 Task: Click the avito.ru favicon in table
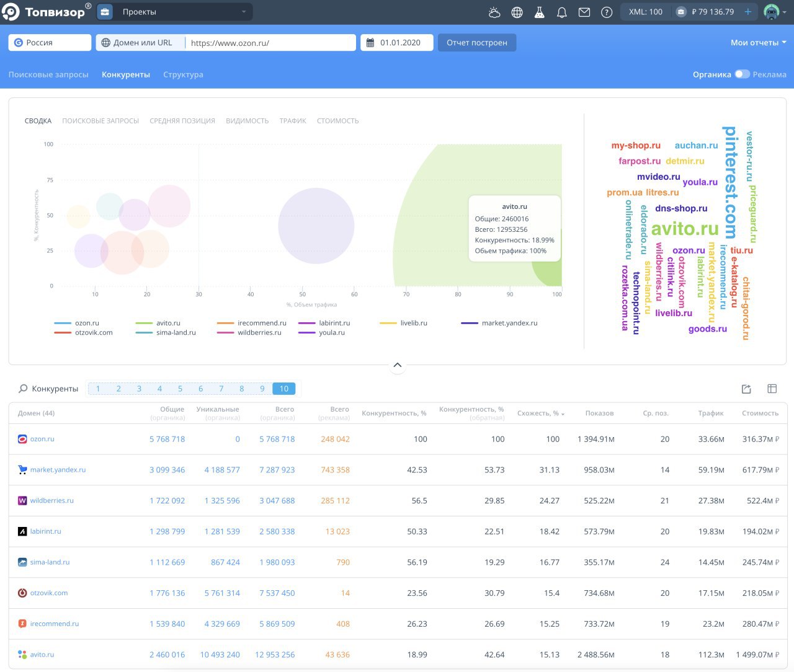tap(22, 655)
